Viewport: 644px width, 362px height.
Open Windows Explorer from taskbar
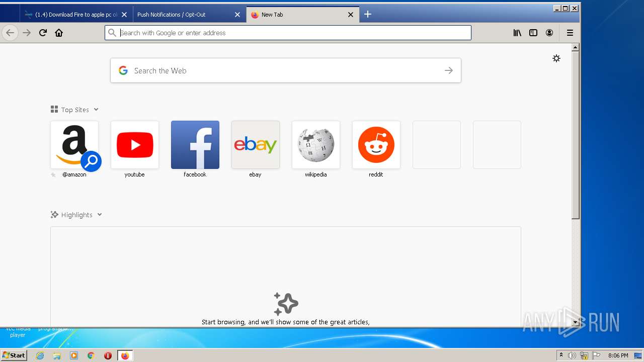click(x=57, y=355)
